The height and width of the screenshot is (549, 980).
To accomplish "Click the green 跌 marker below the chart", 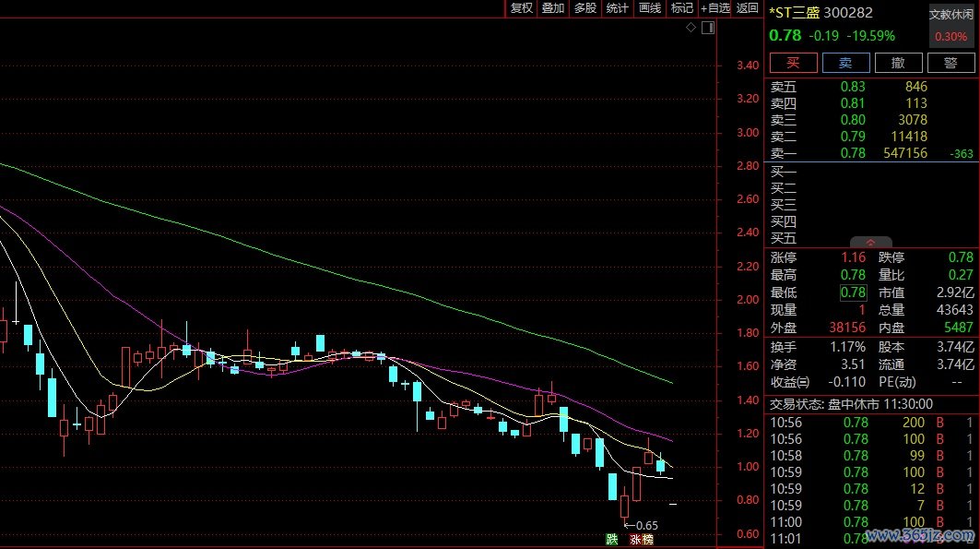I will [x=611, y=539].
